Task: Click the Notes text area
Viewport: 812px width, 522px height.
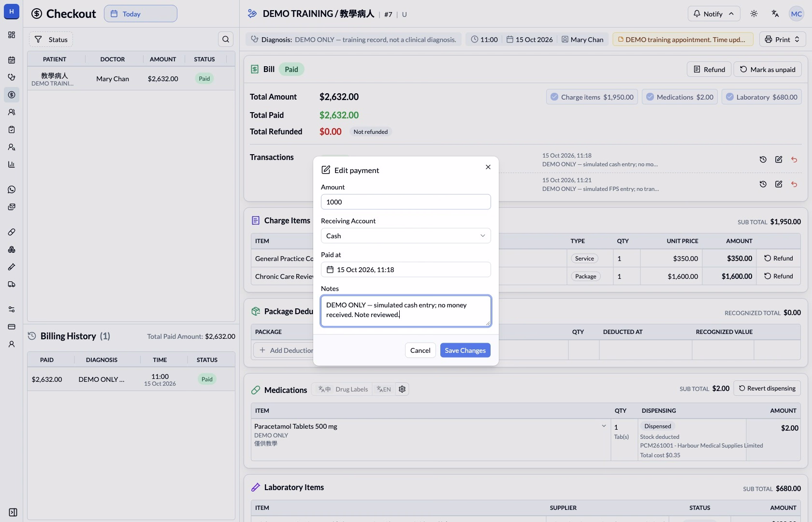Action: [406, 311]
